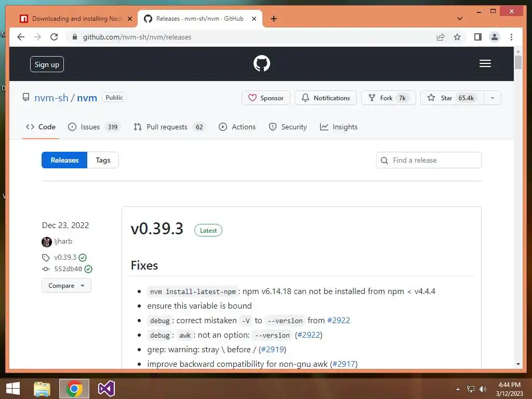532x399 pixels.
Task: Open the hamburger navigation menu
Action: 485,63
